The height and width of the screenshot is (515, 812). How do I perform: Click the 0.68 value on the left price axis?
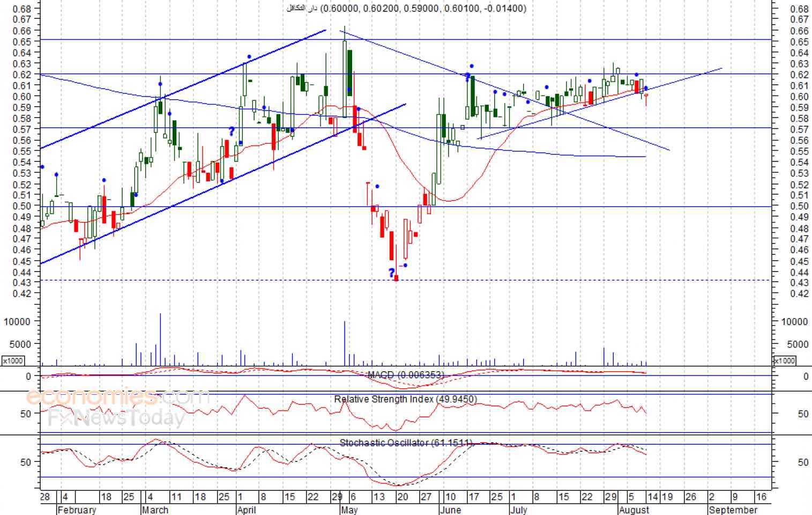coord(21,9)
